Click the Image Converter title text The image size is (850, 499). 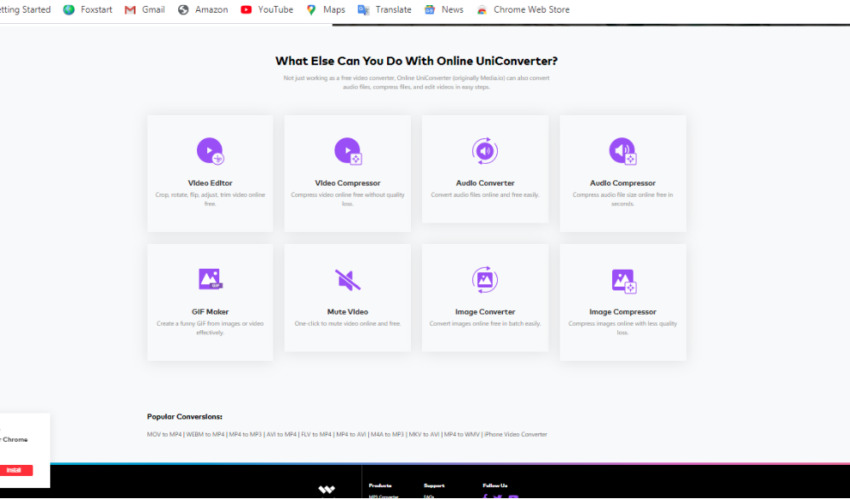click(x=485, y=312)
